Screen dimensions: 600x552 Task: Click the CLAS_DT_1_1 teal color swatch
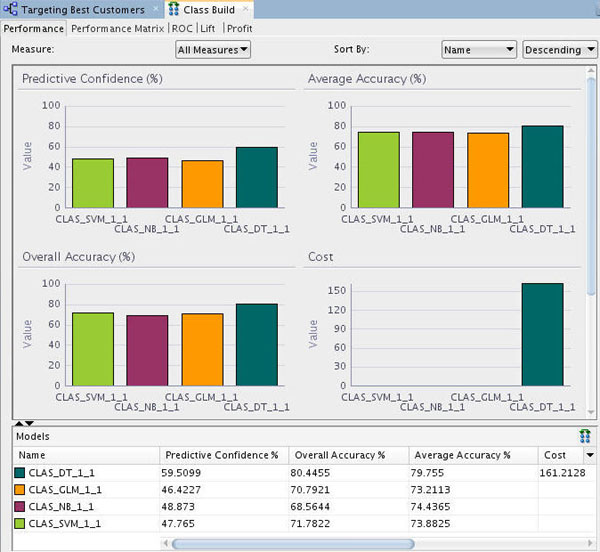click(x=21, y=473)
